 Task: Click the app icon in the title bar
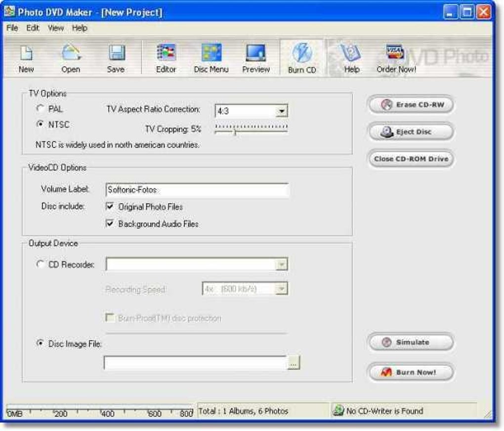pos(10,11)
